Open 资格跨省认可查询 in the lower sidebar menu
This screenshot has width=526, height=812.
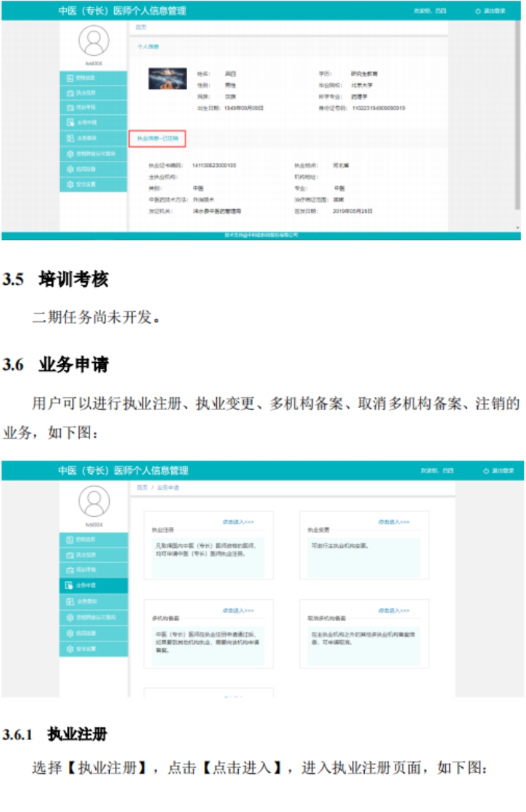pyautogui.click(x=95, y=618)
